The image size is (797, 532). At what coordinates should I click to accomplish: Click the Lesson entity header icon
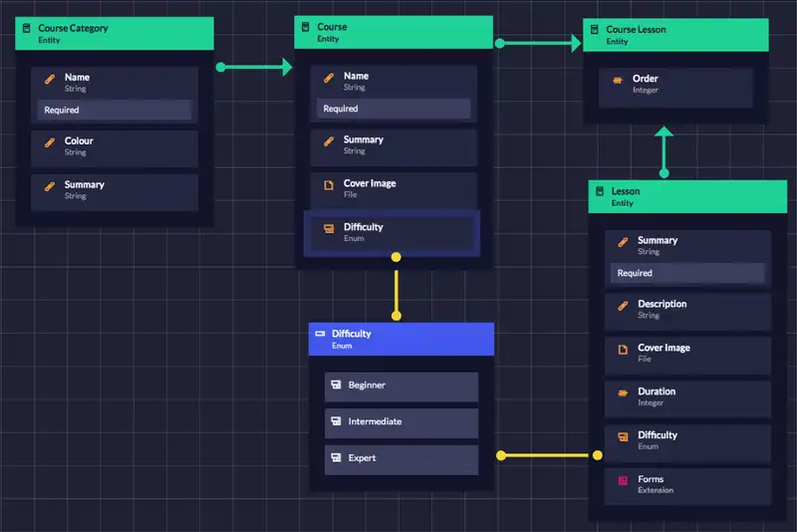click(600, 192)
